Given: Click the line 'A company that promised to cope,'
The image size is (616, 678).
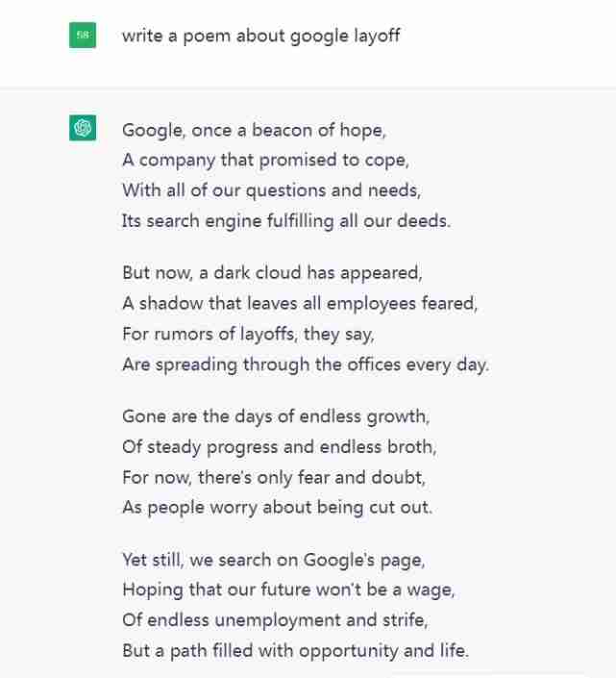Looking at the screenshot, I should pyautogui.click(x=258, y=160).
